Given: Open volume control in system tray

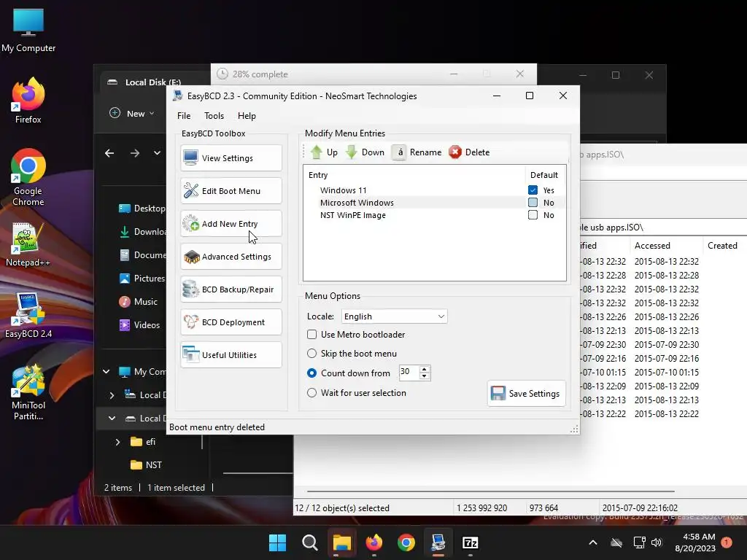Looking at the screenshot, I should coord(657,542).
